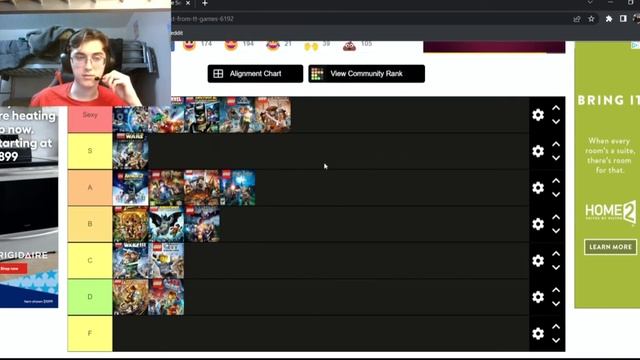
Task: Click Batman cover in B tier
Action: [166, 224]
